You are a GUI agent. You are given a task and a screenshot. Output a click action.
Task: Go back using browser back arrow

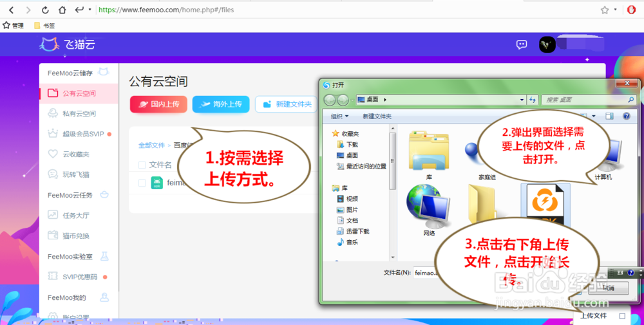pos(12,10)
